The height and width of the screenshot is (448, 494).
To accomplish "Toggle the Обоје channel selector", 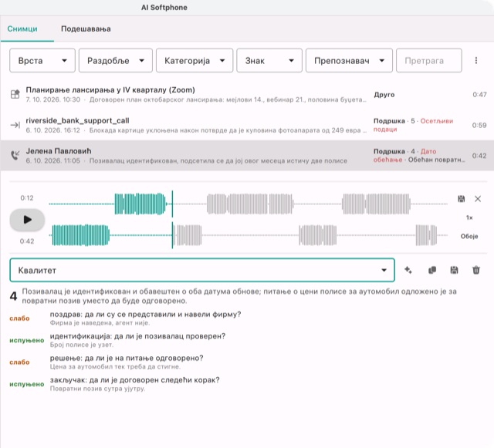I will [469, 236].
